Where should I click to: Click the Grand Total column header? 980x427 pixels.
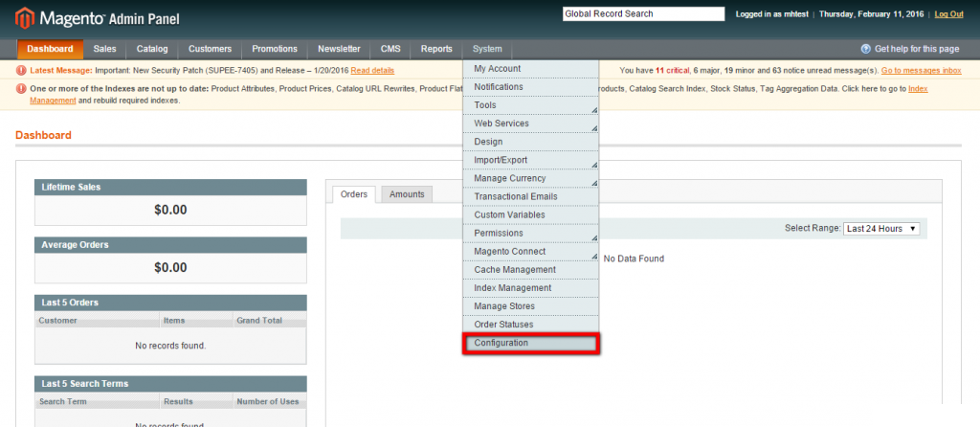(x=269, y=321)
